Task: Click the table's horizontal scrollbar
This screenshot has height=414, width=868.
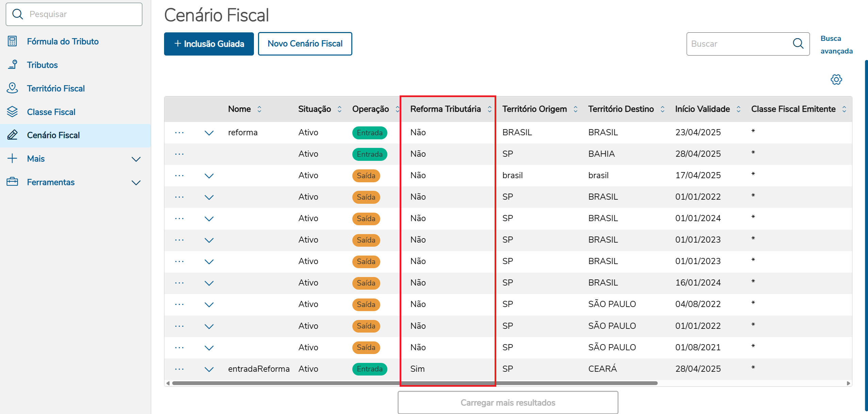Action: pyautogui.click(x=415, y=383)
